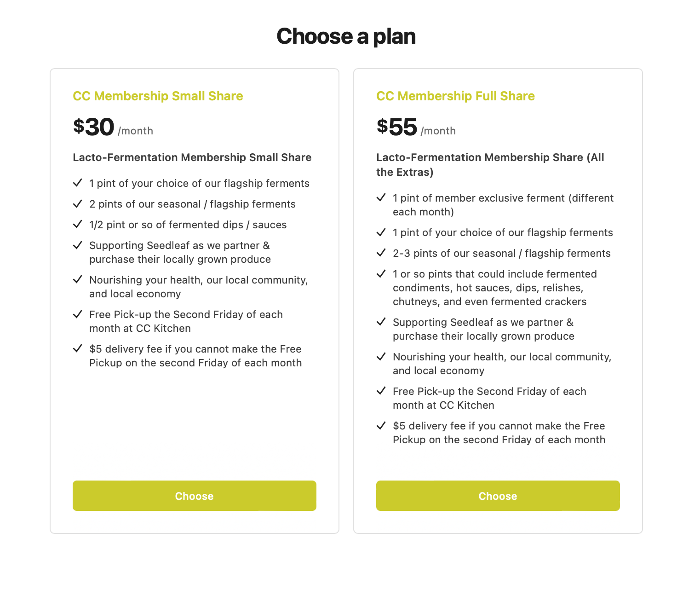Viewport: 700px width, 591px height.
Task: Click Full Share $5 delivery fee checkmark
Action: tap(381, 425)
